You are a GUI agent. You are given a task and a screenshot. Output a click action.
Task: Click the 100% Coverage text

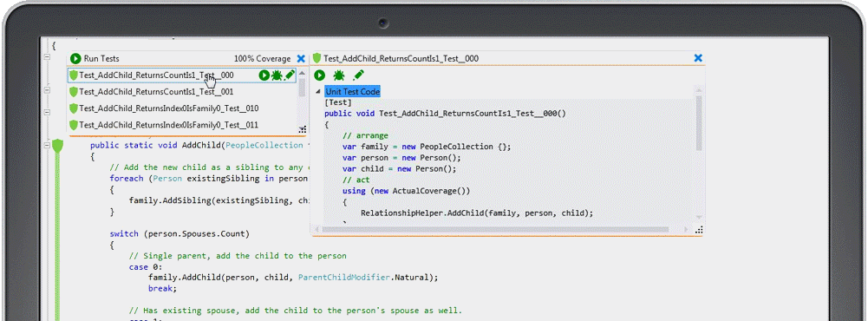click(x=262, y=59)
